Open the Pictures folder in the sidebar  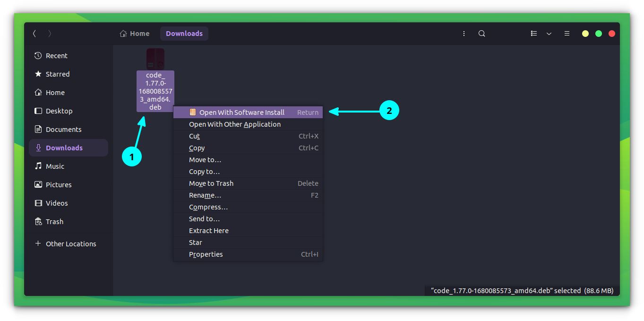[x=58, y=184]
